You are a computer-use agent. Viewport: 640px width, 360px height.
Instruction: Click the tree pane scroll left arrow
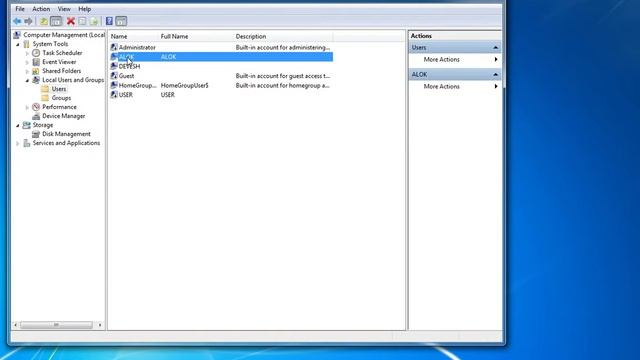pyautogui.click(x=16, y=325)
